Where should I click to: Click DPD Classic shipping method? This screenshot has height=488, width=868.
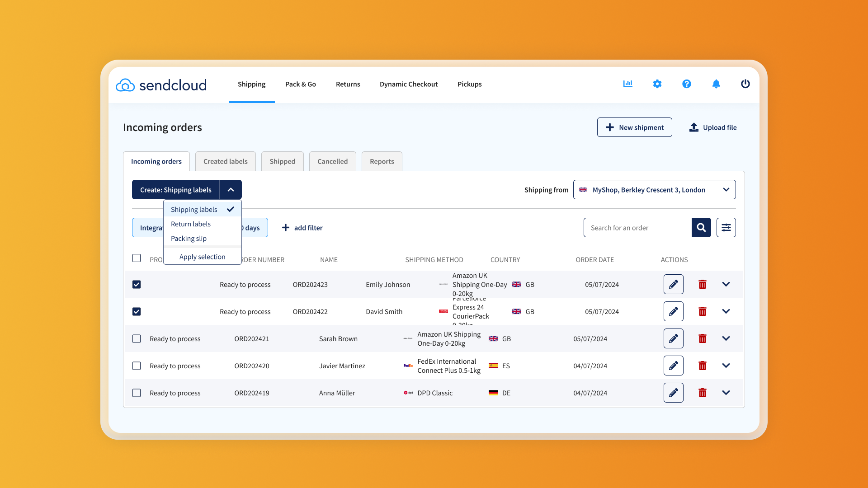[435, 393]
